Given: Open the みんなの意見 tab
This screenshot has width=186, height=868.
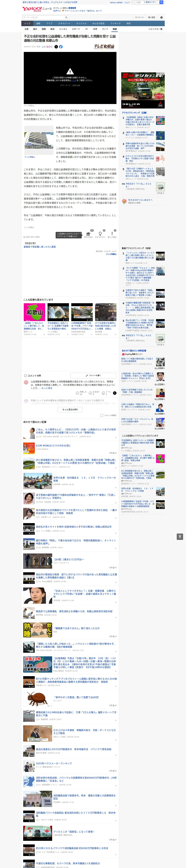Looking at the screenshot, I should tap(98, 24).
